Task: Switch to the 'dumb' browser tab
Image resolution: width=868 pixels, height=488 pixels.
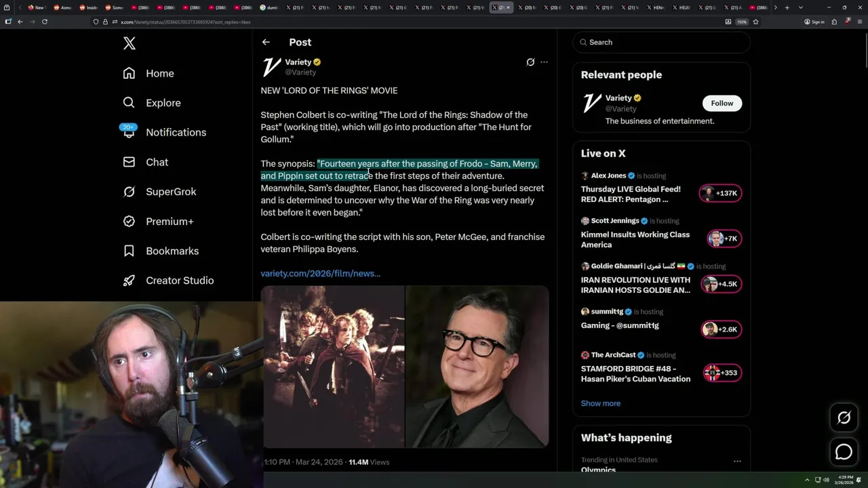Action: [x=270, y=7]
